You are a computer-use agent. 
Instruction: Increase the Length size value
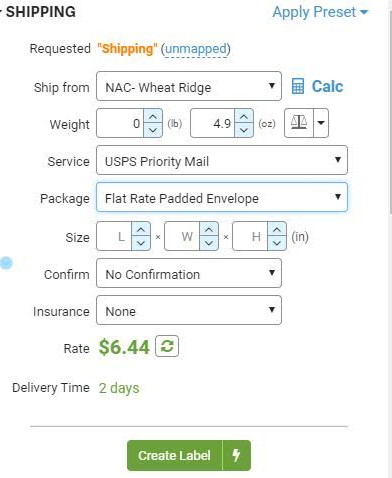coord(141,230)
